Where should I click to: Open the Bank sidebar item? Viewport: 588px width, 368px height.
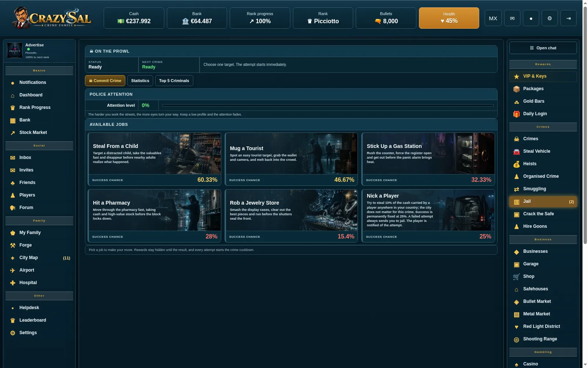pos(39,120)
